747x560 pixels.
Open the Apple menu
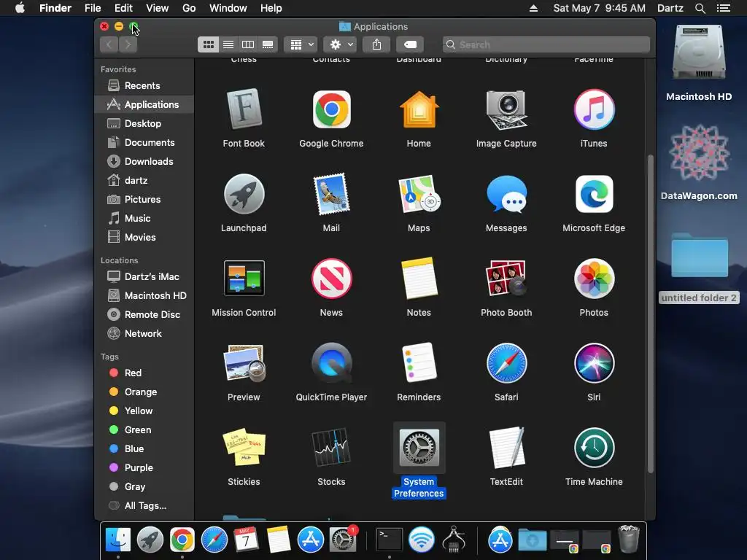(20, 8)
